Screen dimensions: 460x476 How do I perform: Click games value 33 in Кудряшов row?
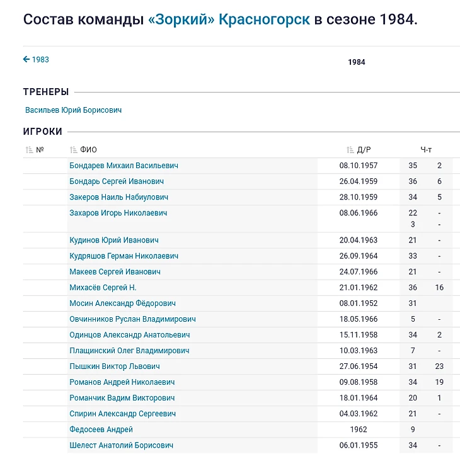(x=413, y=256)
